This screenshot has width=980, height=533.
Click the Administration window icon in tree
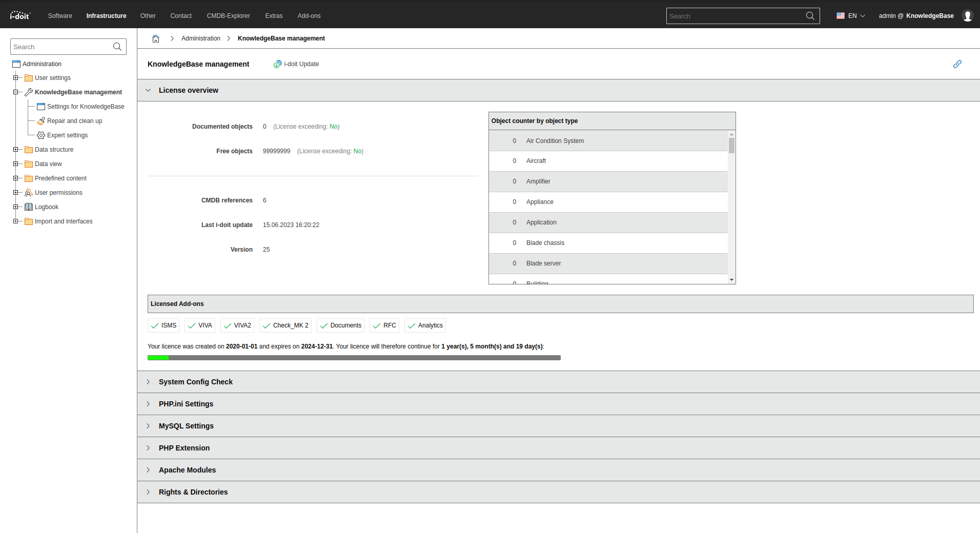point(16,64)
